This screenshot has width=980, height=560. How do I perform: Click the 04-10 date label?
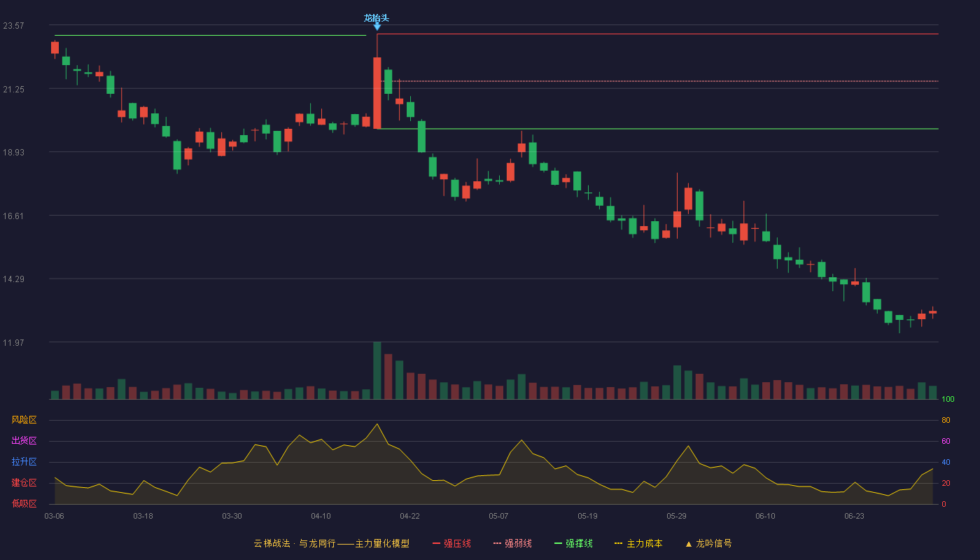point(321,516)
